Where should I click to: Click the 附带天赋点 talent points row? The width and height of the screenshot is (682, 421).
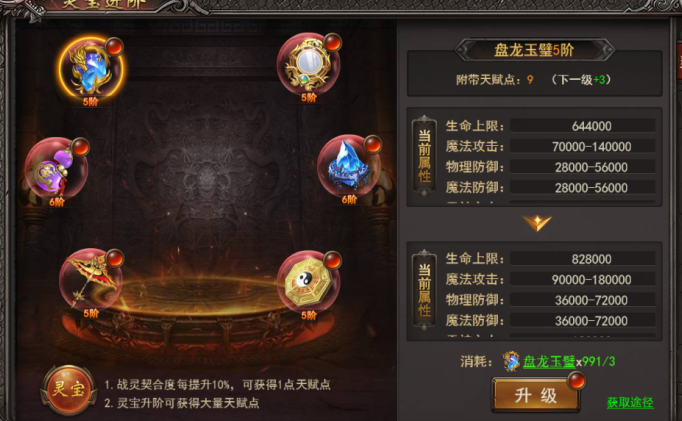click(534, 80)
